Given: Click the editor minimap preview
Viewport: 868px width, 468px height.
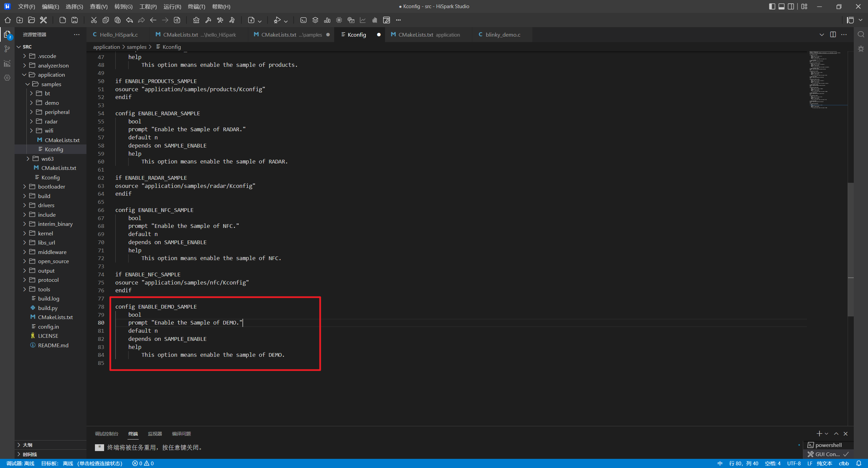Looking at the screenshot, I should (x=827, y=80).
